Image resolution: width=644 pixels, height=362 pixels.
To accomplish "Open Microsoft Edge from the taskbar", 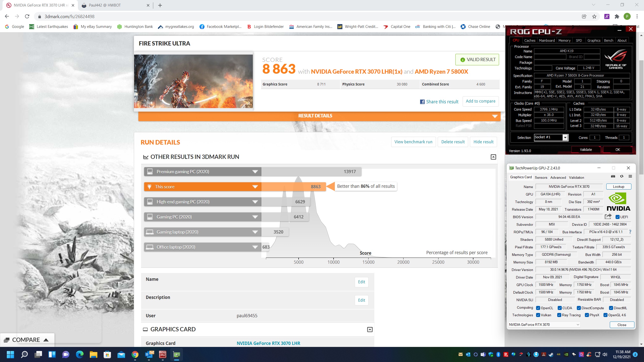I will click(x=80, y=355).
